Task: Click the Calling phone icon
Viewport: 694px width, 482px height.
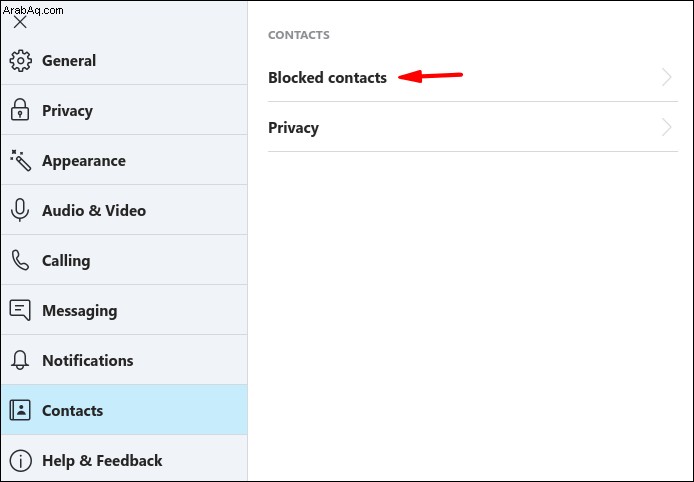Action: (20, 260)
